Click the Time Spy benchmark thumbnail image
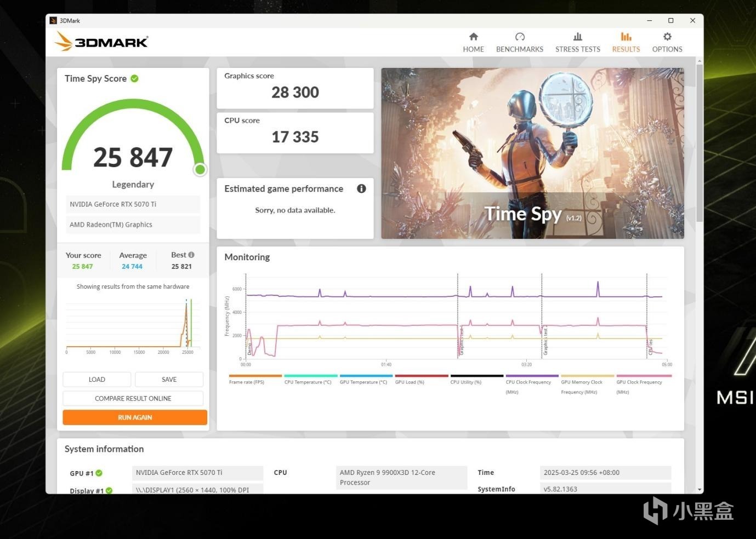756x539 pixels. (x=532, y=153)
